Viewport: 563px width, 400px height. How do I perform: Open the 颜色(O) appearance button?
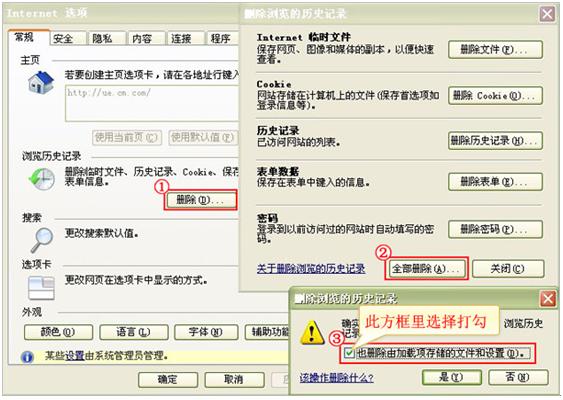[x=58, y=332]
